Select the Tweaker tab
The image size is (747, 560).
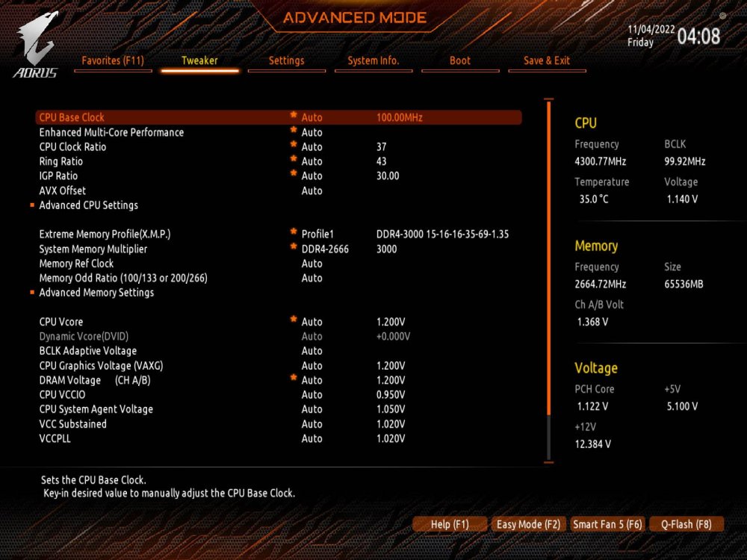199,61
